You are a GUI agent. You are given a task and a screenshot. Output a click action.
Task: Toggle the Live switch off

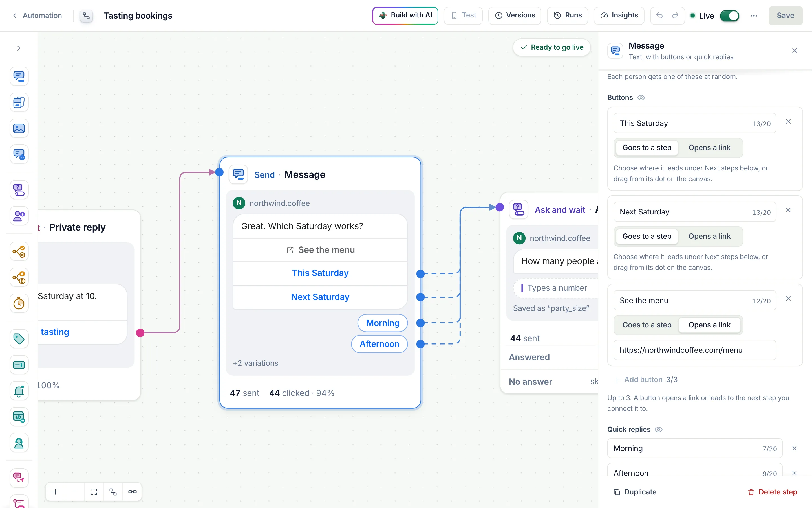tap(729, 16)
